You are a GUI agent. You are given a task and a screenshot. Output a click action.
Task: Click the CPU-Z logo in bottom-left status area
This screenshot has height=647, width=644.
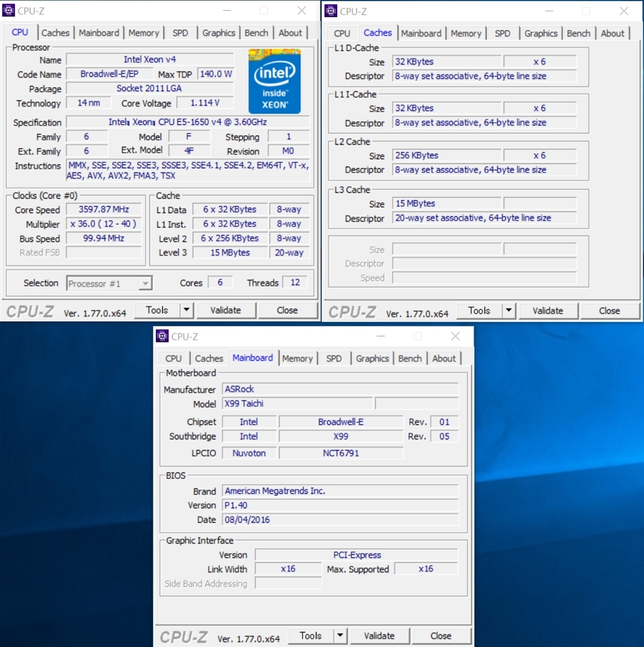point(29,311)
